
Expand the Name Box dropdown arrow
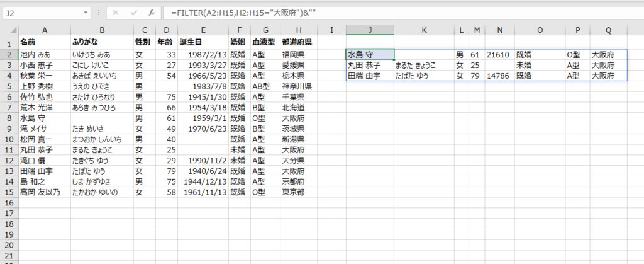(x=86, y=12)
